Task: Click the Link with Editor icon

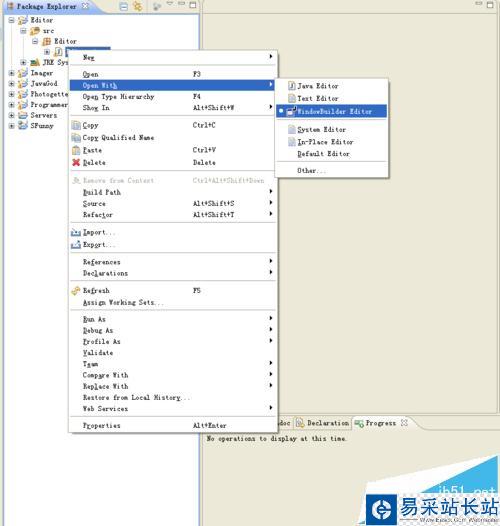Action: tap(138, 6)
